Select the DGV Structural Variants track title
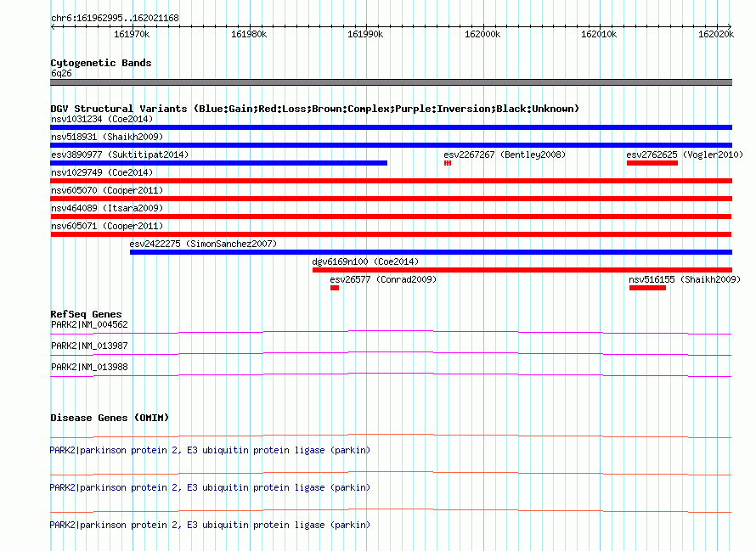 (315, 109)
